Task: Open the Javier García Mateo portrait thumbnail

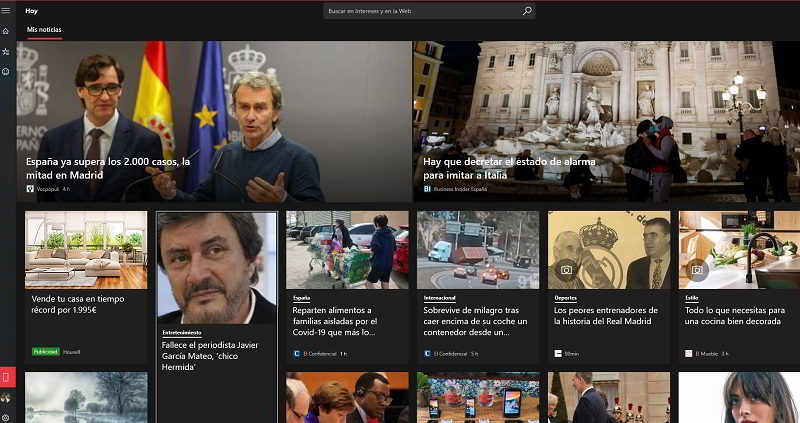Action: point(217,267)
